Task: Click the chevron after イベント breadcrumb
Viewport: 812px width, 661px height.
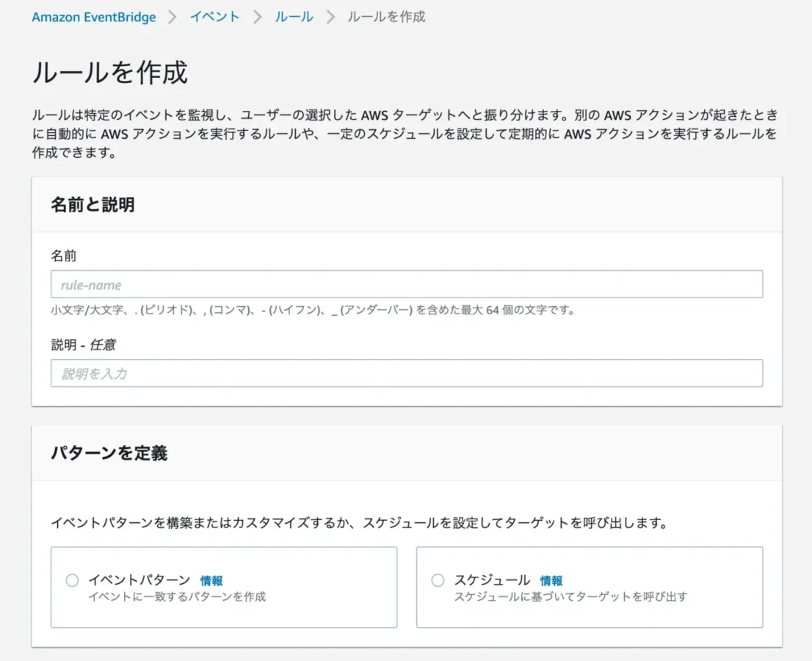Action: (257, 17)
